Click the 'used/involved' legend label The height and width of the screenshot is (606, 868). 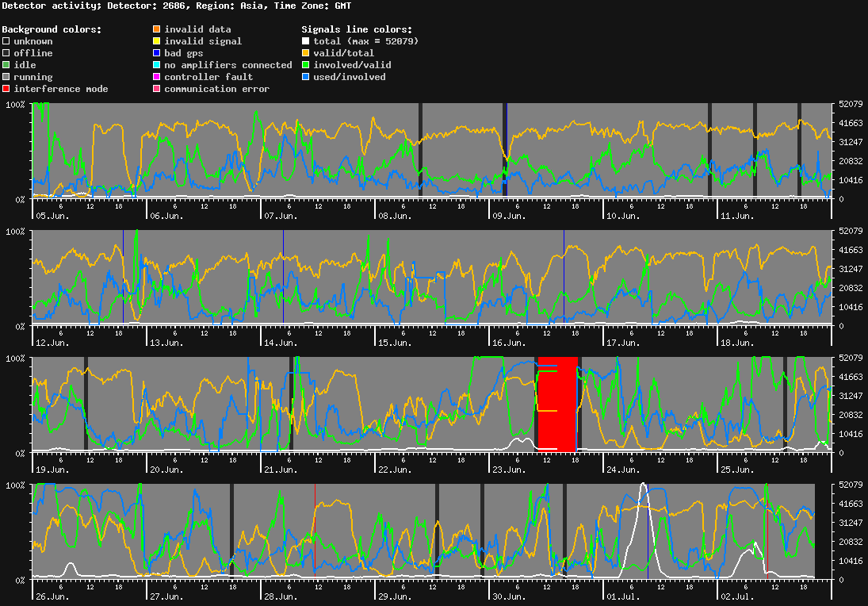[350, 77]
